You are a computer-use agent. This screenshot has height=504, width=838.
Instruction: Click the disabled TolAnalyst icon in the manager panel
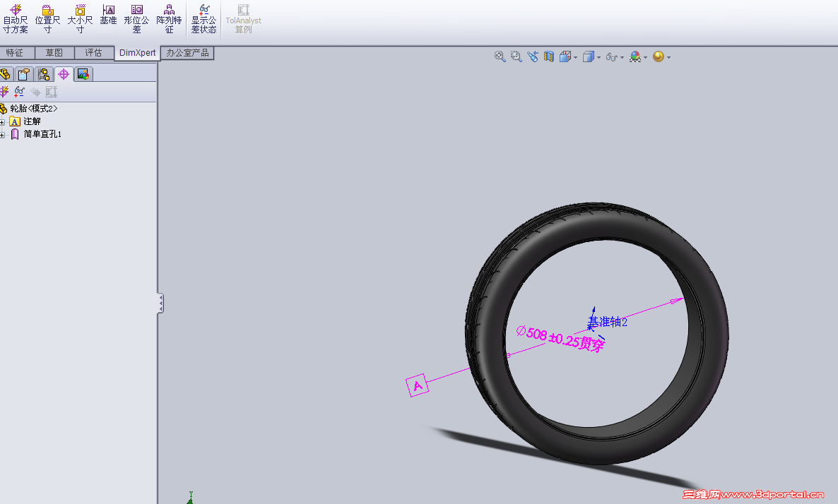tap(52, 92)
